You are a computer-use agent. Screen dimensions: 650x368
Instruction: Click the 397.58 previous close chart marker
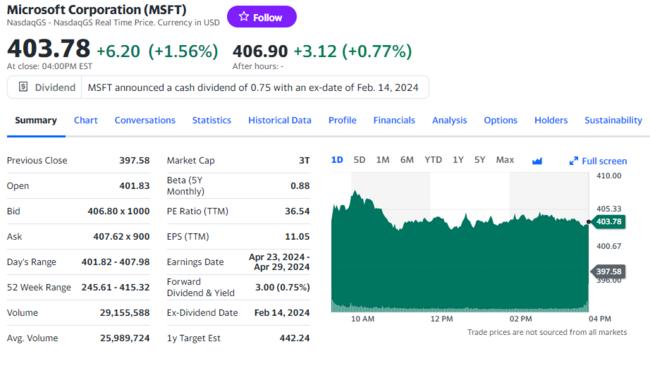click(608, 271)
